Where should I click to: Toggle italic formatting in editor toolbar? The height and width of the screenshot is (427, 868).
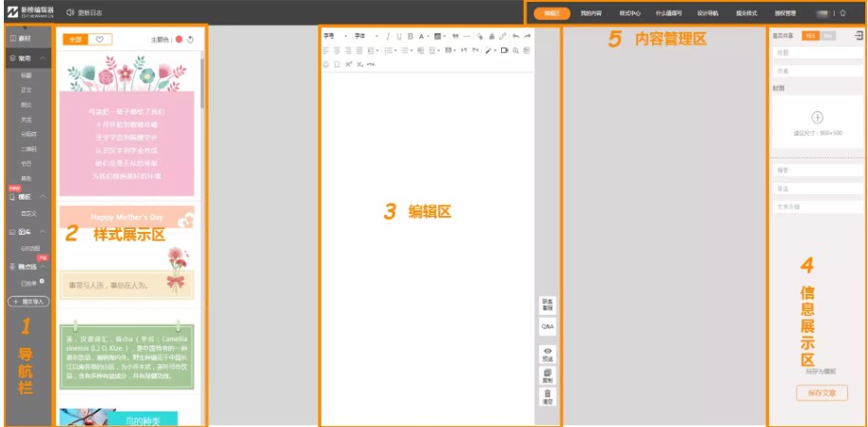click(388, 36)
